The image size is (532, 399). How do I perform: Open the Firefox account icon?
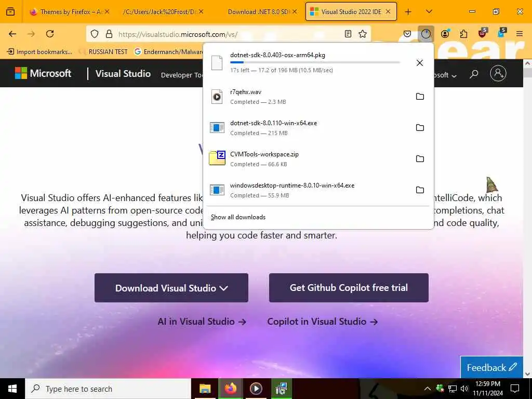(x=445, y=34)
